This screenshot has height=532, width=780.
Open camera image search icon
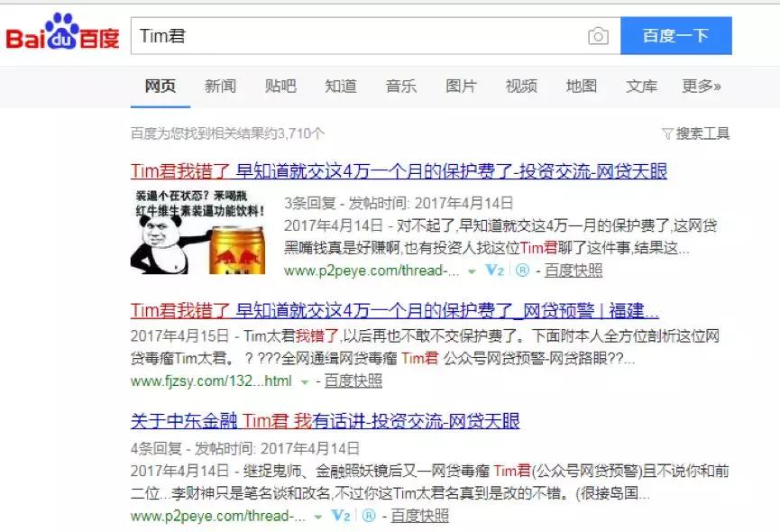598,36
